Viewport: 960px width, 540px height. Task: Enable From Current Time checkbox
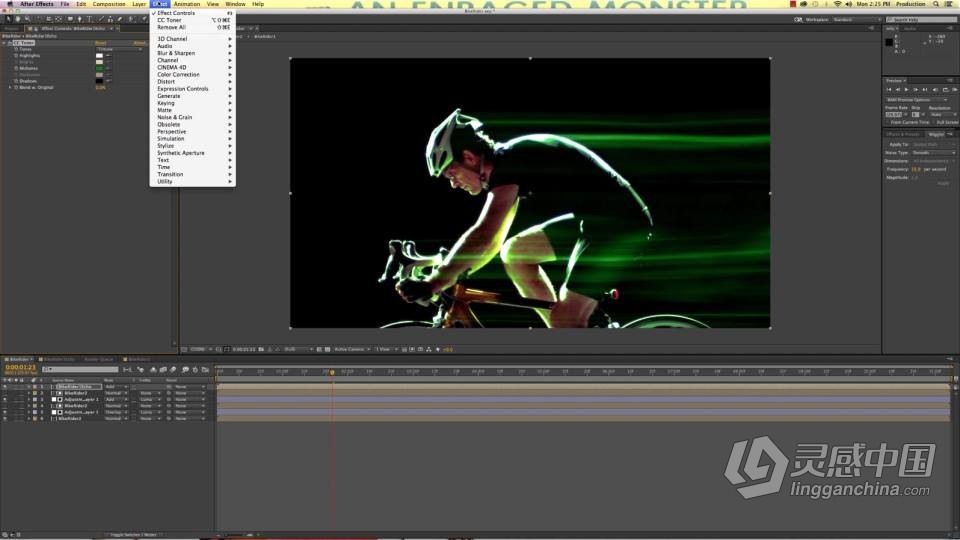887,122
